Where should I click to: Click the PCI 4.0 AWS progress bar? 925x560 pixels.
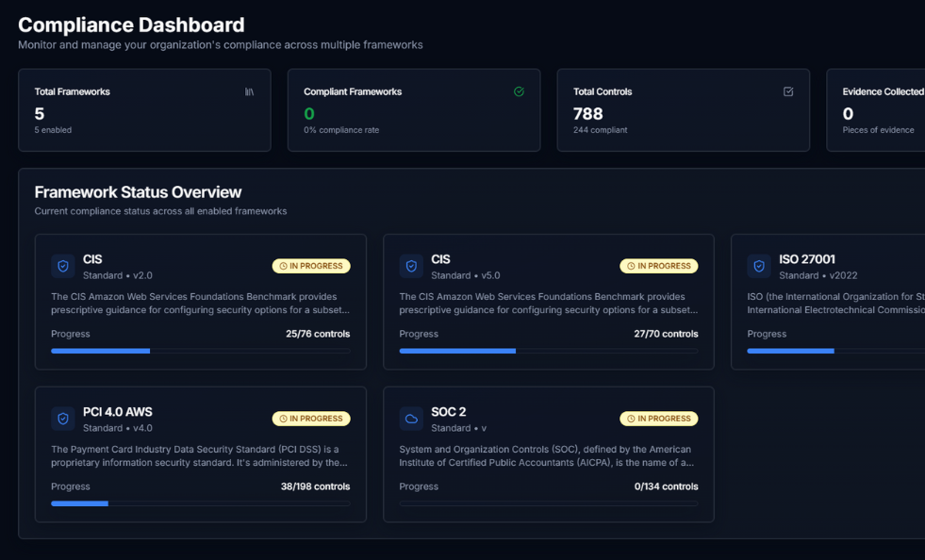(200, 503)
